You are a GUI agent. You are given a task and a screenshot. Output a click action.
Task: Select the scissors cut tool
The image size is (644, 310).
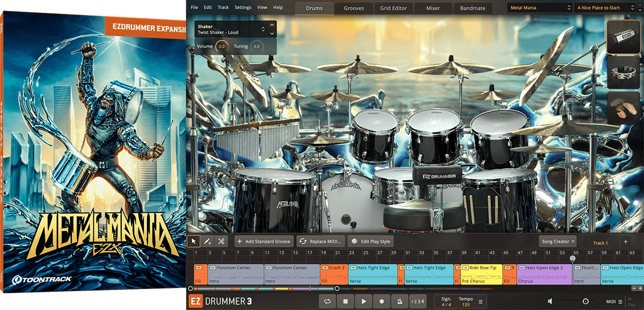pyautogui.click(x=221, y=241)
